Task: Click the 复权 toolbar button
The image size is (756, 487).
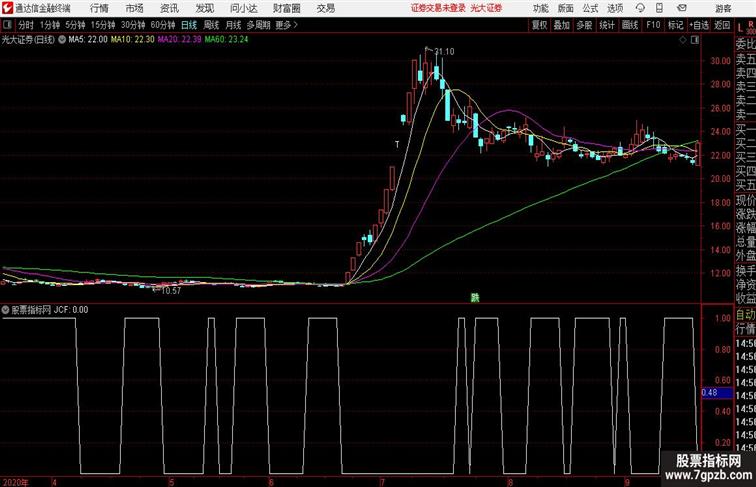Action: [x=539, y=25]
